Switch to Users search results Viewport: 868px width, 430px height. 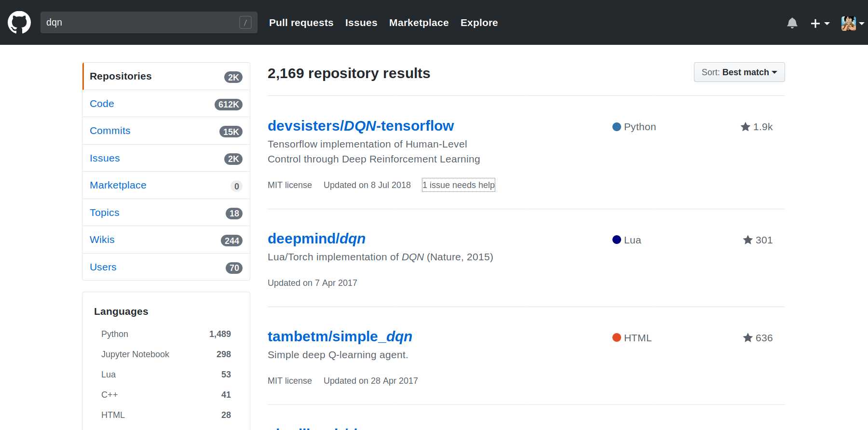pos(166,267)
